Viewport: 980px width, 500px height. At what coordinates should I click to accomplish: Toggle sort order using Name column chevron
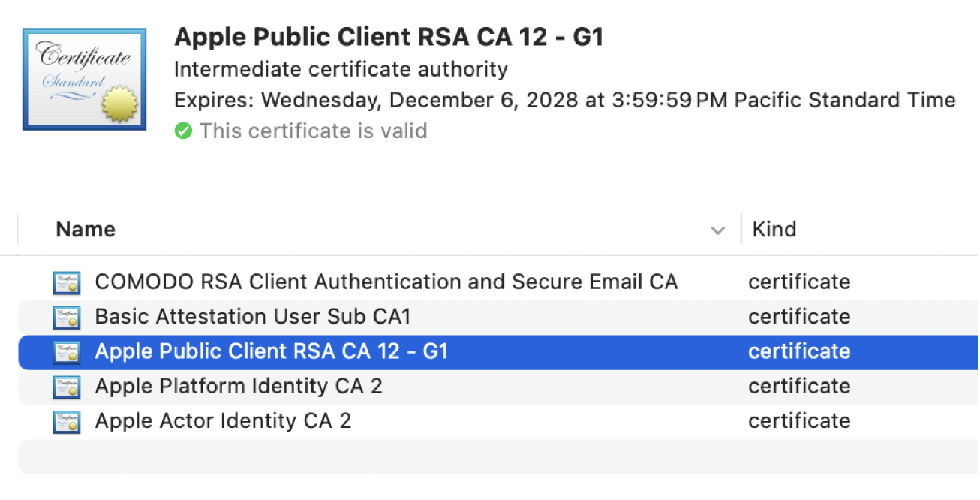click(x=718, y=230)
